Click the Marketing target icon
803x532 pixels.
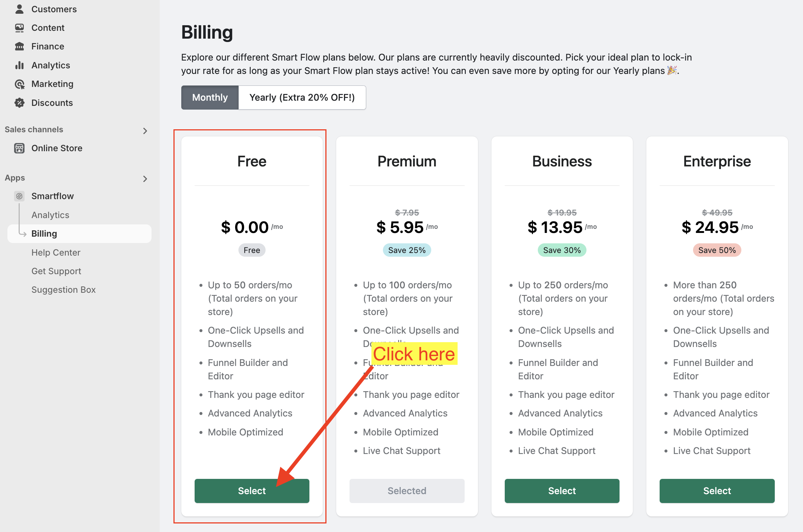[19, 84]
